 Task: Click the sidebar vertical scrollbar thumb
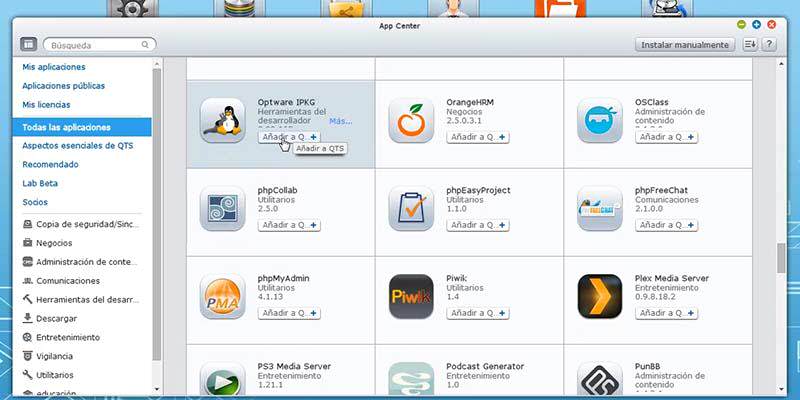tap(157, 214)
